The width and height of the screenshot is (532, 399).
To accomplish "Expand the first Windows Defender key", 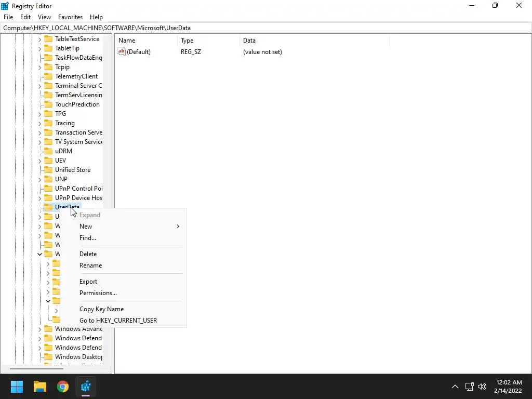I will click(x=39, y=339).
